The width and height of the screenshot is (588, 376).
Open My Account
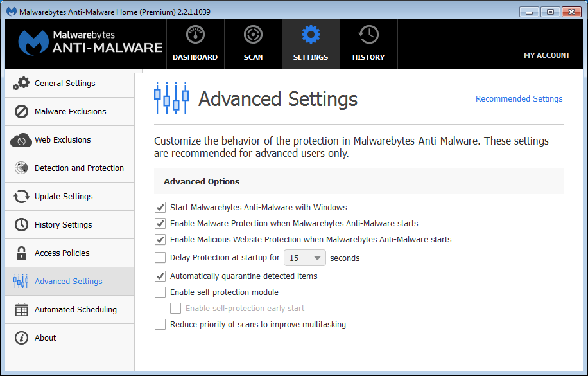tap(546, 55)
